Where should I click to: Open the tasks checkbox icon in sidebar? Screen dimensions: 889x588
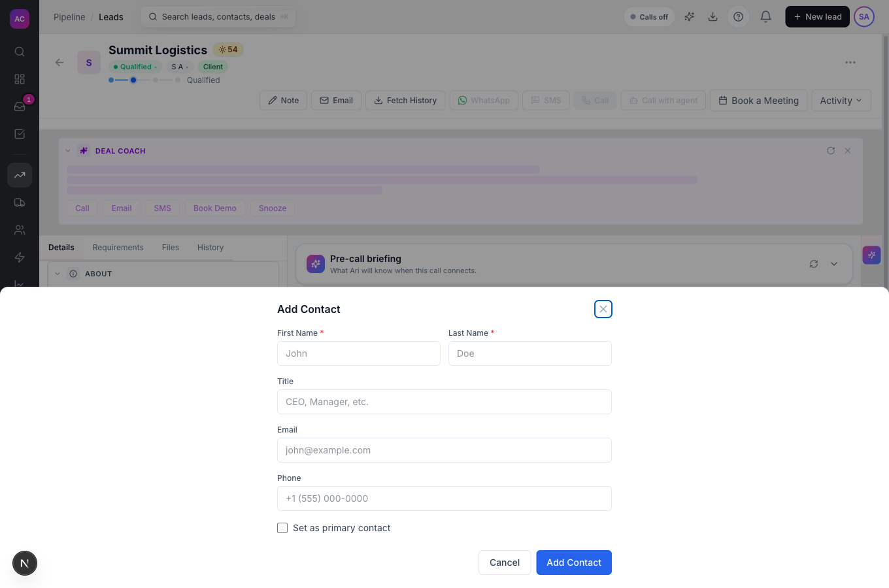point(20,134)
